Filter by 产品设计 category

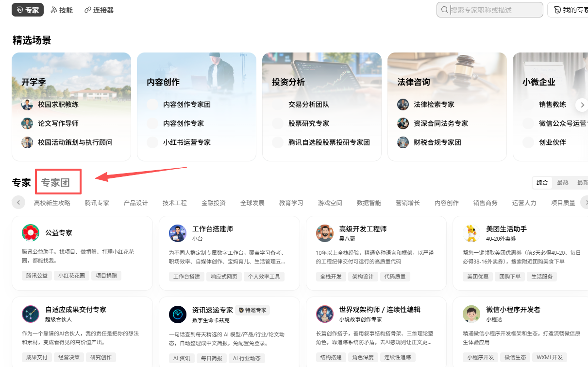click(x=136, y=203)
